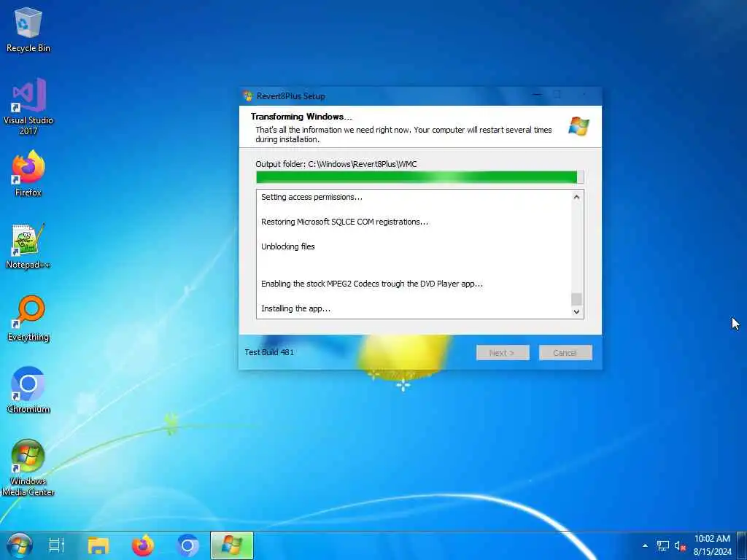Click the 'Transforming Windows...' heading
Screen dimensions: 747x560
[301, 117]
